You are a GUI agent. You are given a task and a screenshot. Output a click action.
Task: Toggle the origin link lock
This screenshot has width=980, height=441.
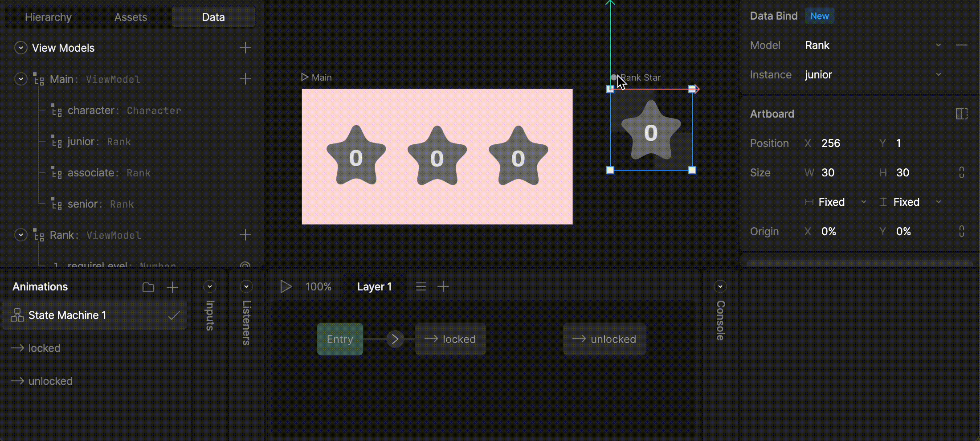coord(962,231)
